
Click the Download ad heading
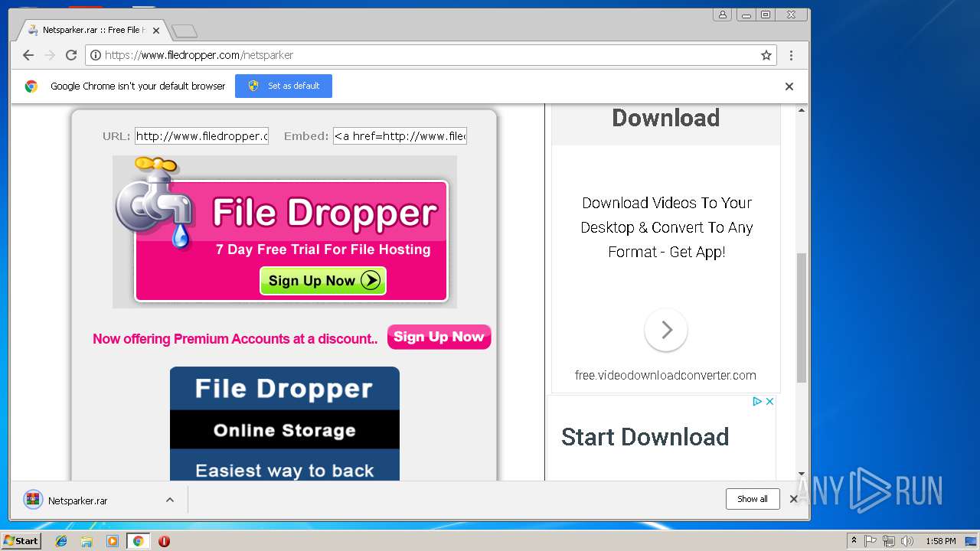point(665,118)
